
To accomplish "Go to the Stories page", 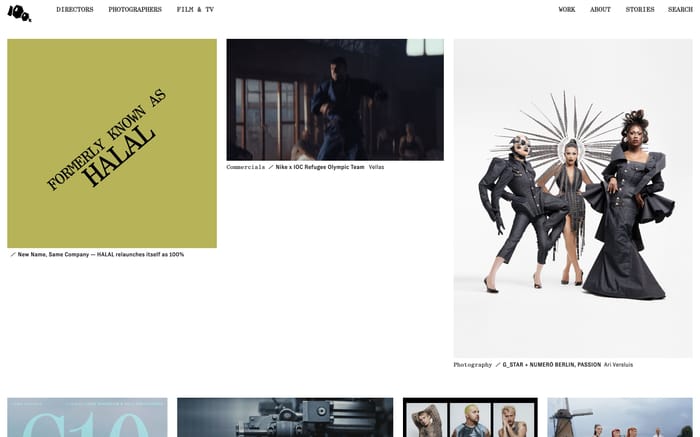I will coord(640,9).
